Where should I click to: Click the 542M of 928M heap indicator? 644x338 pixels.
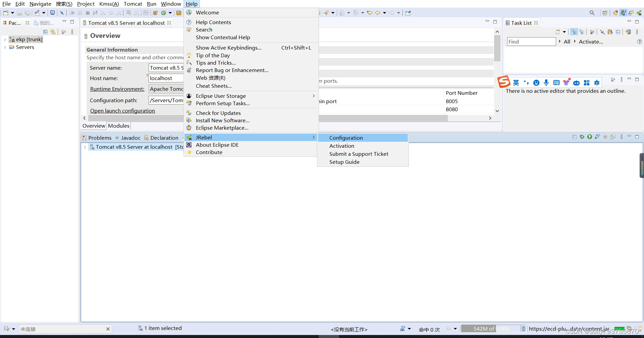click(491, 329)
